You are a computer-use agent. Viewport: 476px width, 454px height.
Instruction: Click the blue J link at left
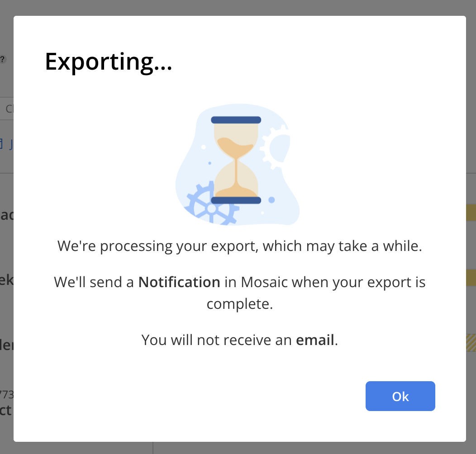coord(11,144)
